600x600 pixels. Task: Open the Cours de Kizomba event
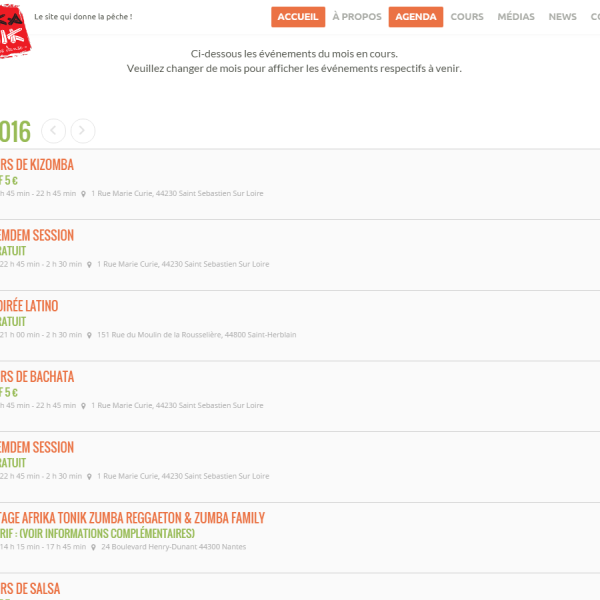[37, 165]
